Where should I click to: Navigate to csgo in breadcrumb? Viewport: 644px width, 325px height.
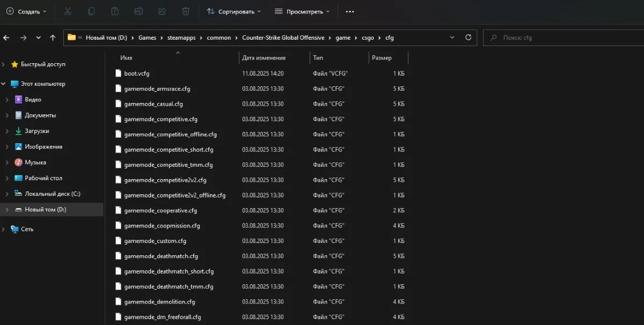367,38
